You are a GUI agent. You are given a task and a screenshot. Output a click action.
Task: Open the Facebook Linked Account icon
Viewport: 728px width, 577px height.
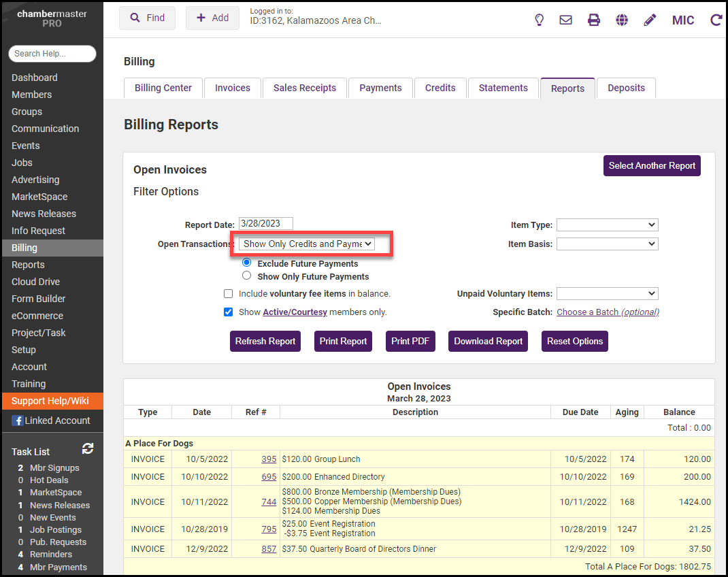pyautogui.click(x=18, y=421)
